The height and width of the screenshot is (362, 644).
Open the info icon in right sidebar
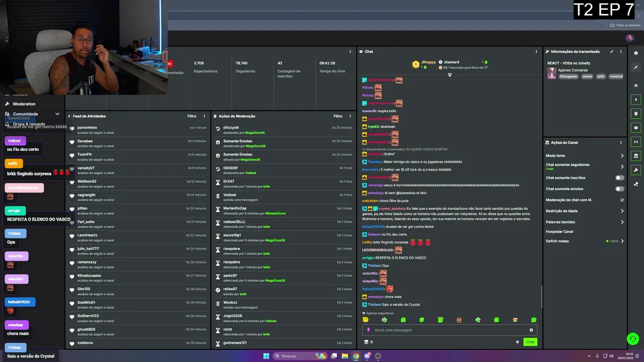point(636,53)
